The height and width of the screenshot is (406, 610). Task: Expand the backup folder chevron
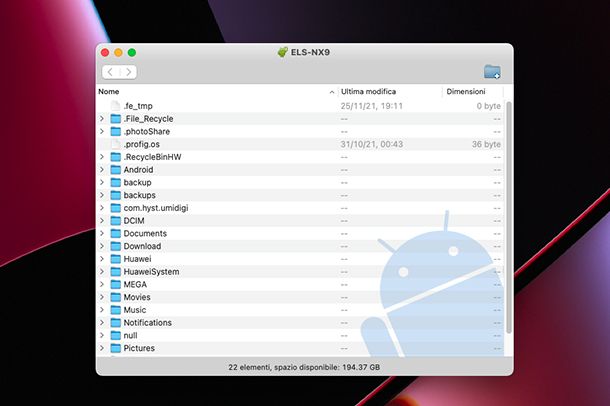(102, 182)
